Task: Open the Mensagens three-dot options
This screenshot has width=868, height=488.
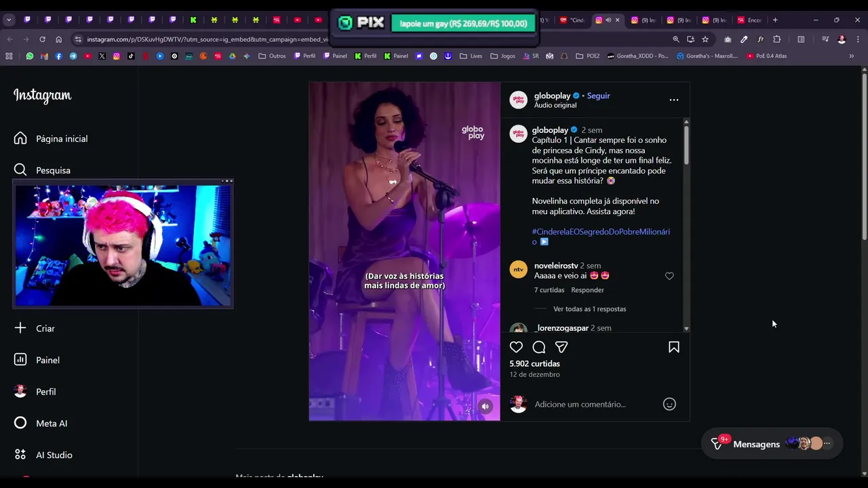Action: click(827, 443)
